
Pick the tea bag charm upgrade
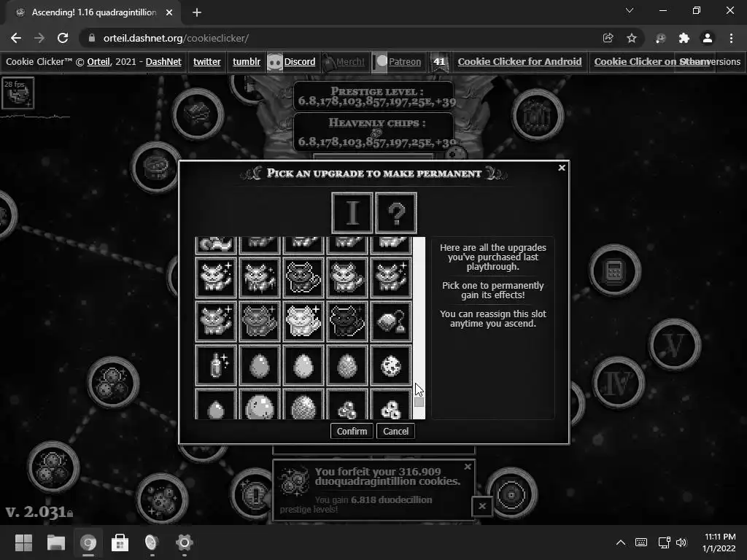(x=391, y=321)
